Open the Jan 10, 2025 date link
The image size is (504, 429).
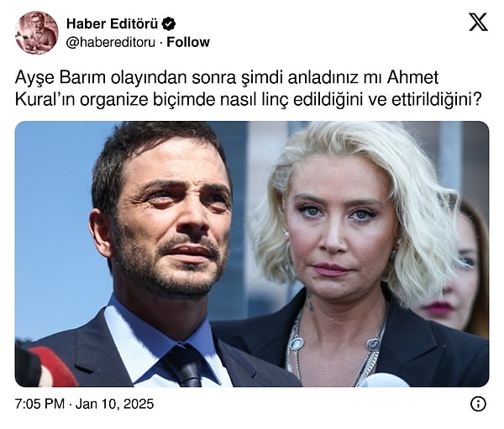(x=114, y=404)
